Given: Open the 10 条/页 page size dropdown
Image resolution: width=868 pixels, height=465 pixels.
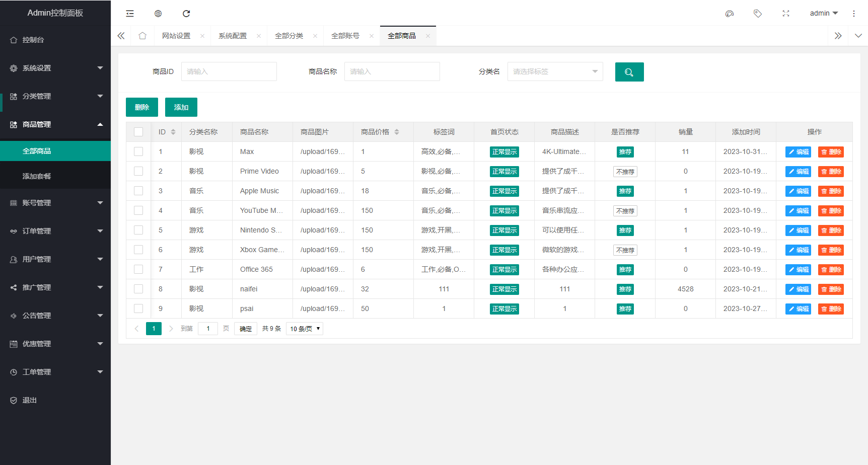Looking at the screenshot, I should point(304,328).
